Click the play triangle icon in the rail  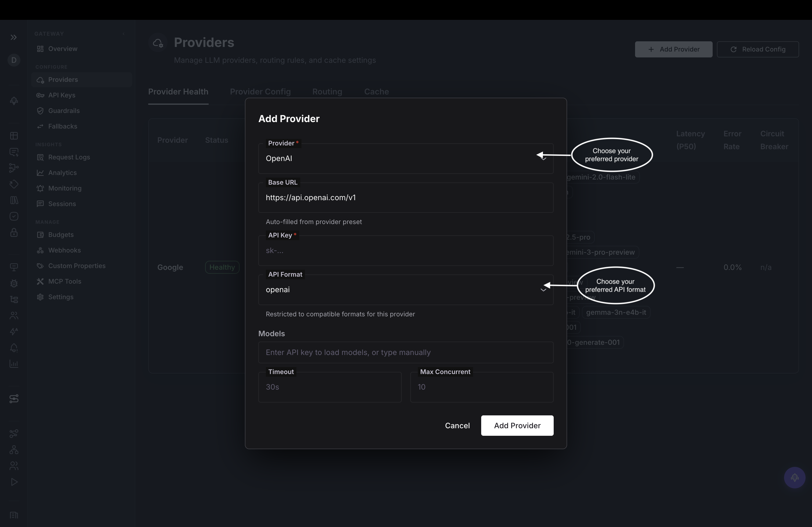tap(14, 482)
